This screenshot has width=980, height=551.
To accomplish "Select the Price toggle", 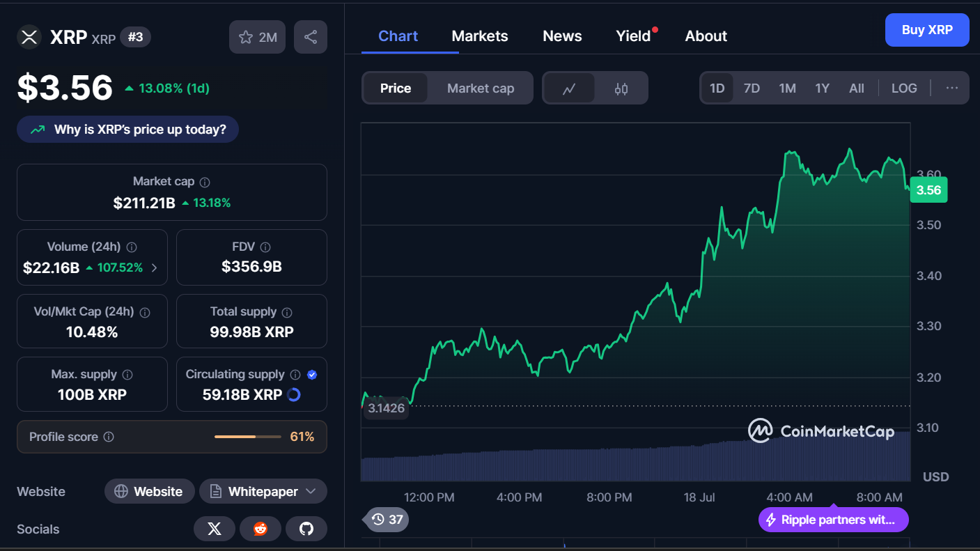I will coord(396,88).
